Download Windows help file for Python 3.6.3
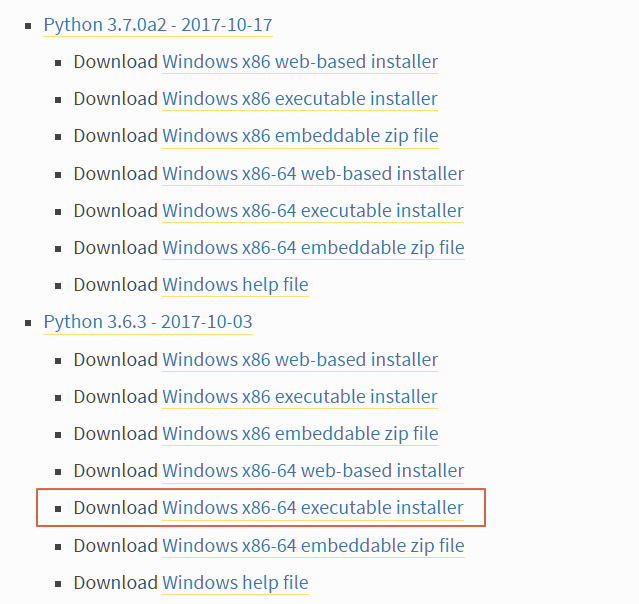Image resolution: width=639 pixels, height=604 pixels. click(235, 583)
